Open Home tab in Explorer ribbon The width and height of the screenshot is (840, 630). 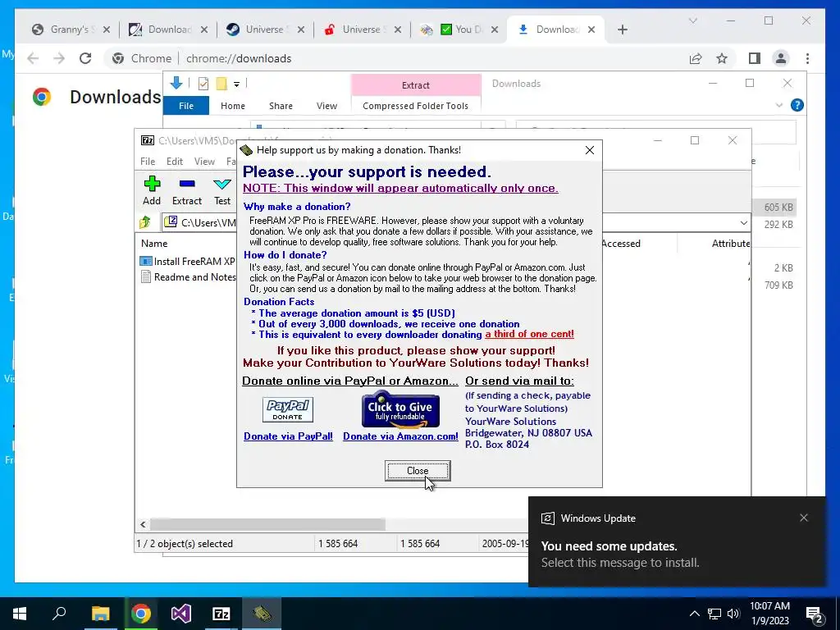232,106
